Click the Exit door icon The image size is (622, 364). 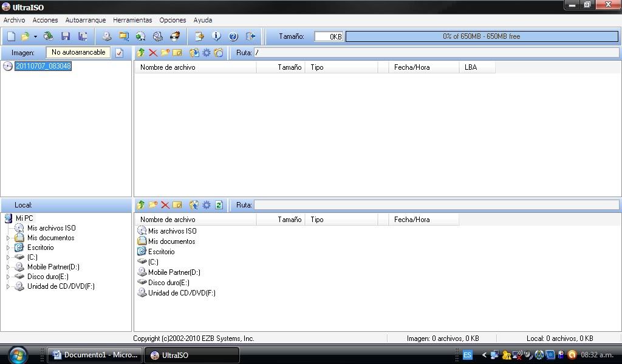coord(250,36)
